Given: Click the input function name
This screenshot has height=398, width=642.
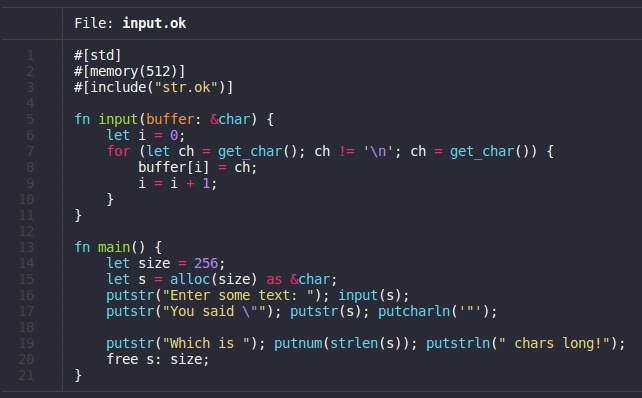Looking at the screenshot, I should (x=118, y=119).
